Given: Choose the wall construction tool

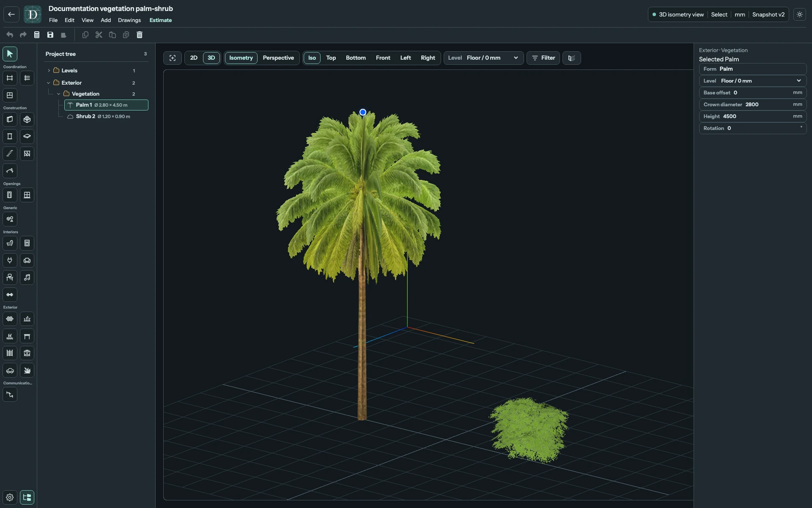Looking at the screenshot, I should coord(10,119).
